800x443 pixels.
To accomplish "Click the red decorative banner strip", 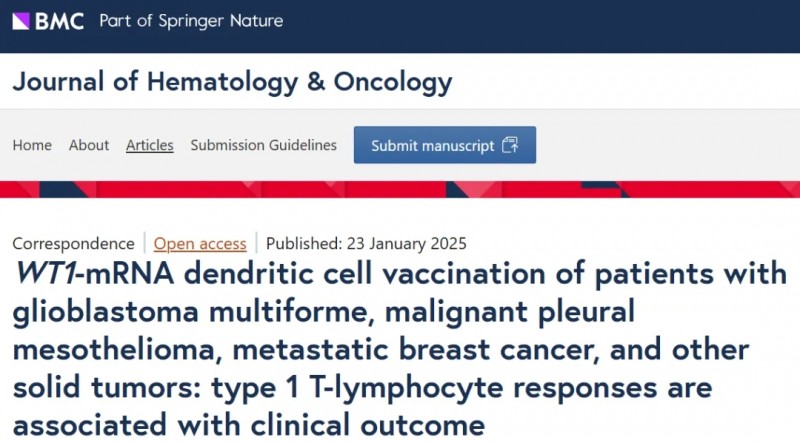I will tap(400, 191).
